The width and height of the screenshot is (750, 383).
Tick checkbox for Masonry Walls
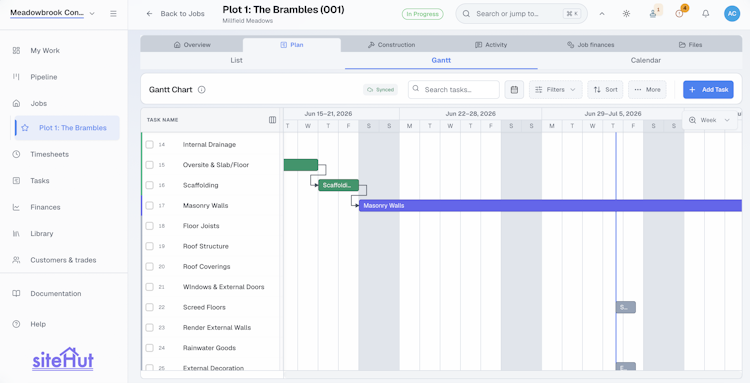point(150,206)
